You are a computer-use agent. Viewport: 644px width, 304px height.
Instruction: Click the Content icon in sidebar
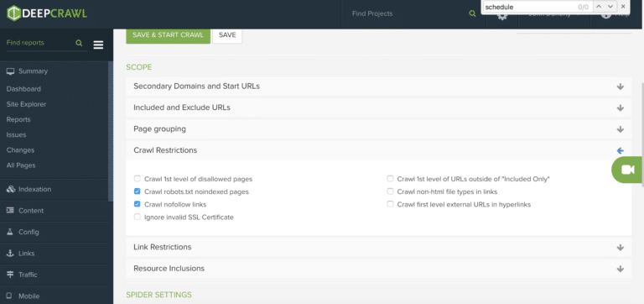(x=11, y=211)
